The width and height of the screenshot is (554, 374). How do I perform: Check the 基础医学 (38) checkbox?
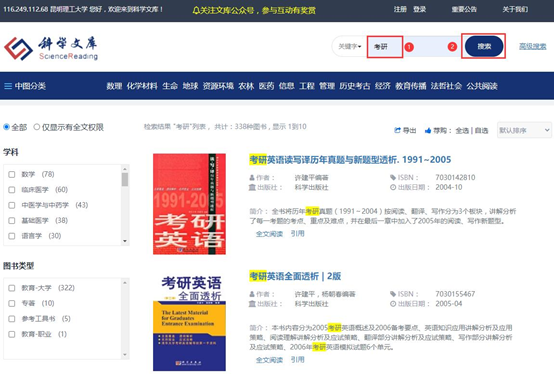click(12, 221)
